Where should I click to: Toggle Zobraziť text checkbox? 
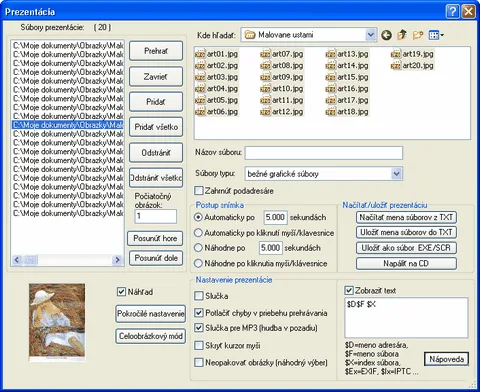pyautogui.click(x=349, y=290)
